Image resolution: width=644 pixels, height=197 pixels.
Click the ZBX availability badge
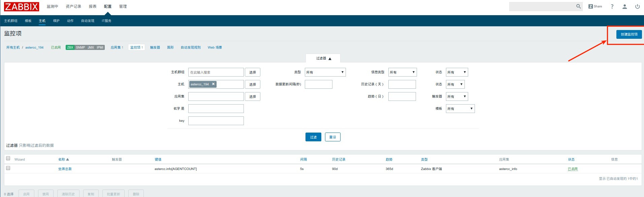[70, 48]
